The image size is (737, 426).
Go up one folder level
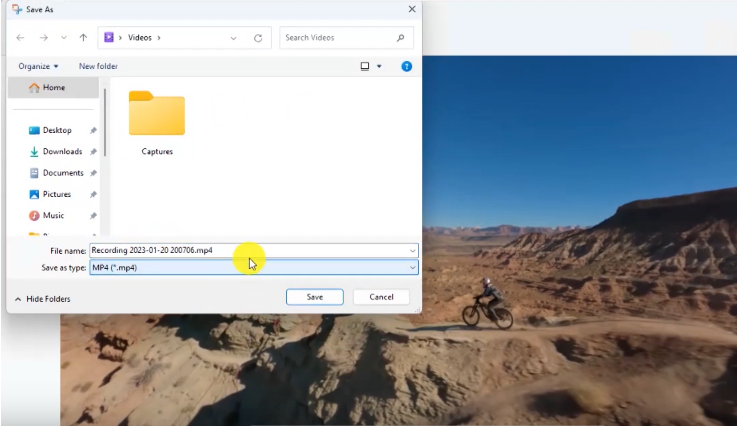[x=83, y=38]
